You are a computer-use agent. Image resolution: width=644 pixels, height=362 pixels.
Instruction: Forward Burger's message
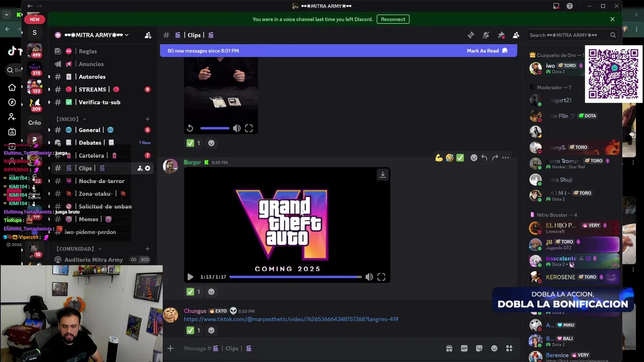[495, 158]
